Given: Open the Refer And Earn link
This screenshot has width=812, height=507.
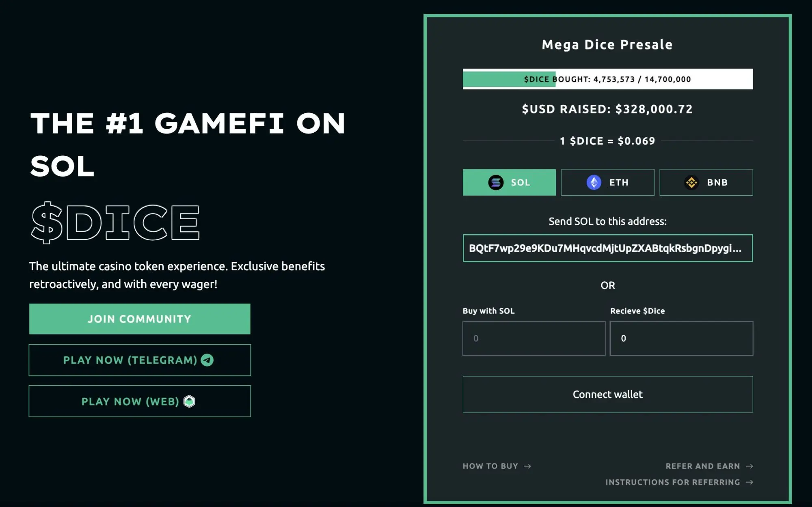Looking at the screenshot, I should (x=702, y=466).
